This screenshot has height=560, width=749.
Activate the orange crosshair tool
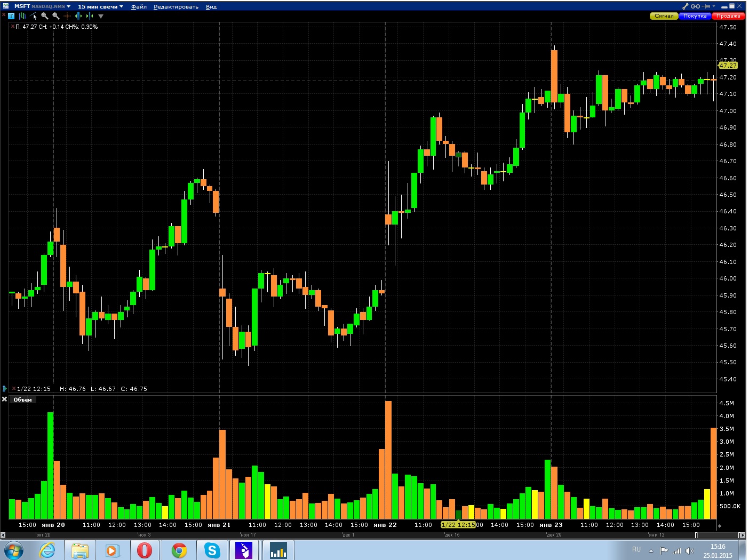tap(67, 16)
